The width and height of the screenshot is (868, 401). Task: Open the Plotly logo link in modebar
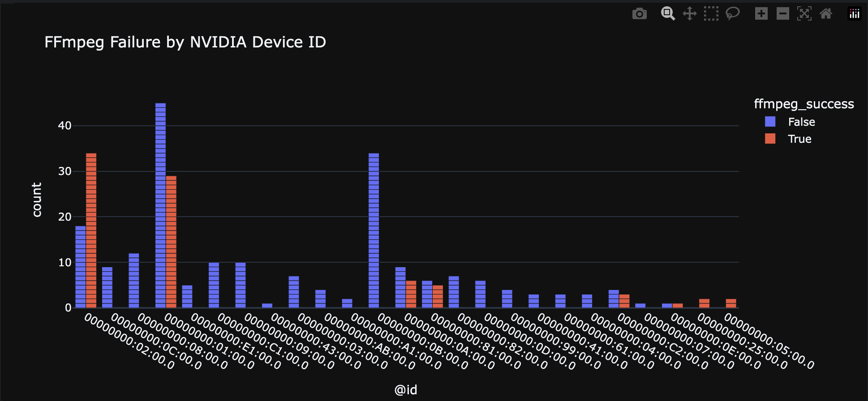tap(855, 14)
